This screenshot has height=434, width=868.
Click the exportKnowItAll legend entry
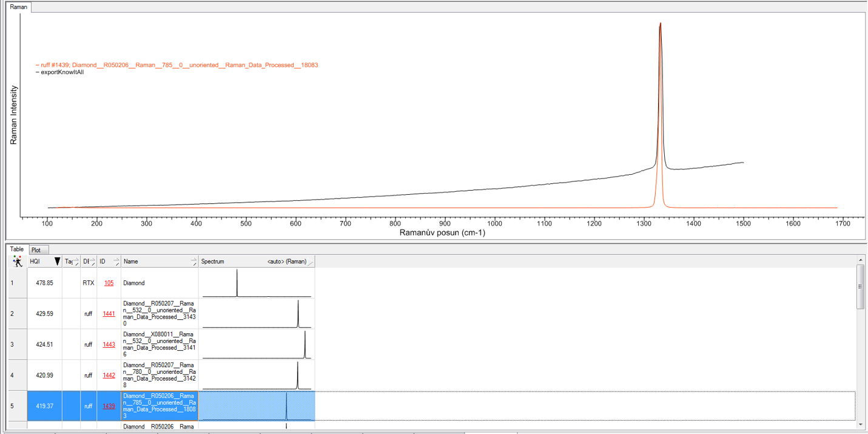(60, 72)
